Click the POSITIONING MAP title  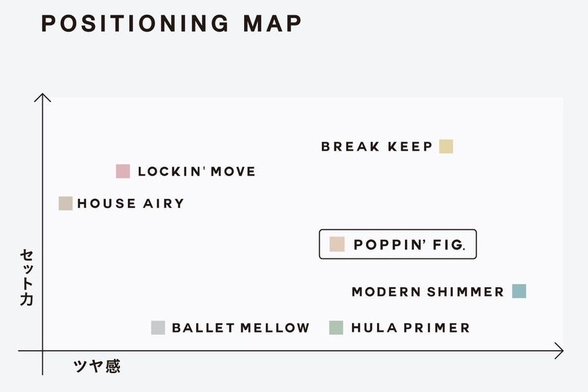(x=171, y=23)
